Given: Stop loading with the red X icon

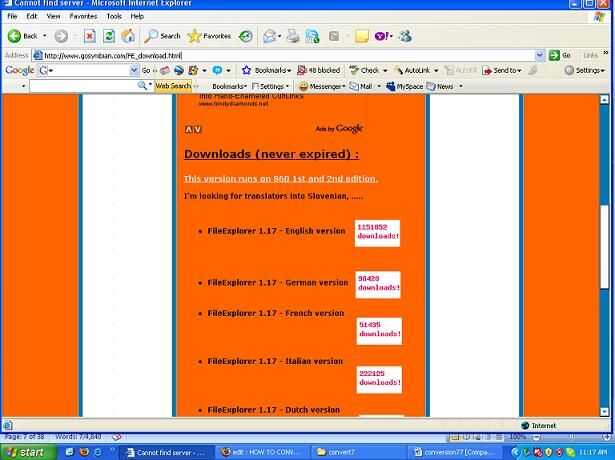Looking at the screenshot, I should pyautogui.click(x=90, y=36).
